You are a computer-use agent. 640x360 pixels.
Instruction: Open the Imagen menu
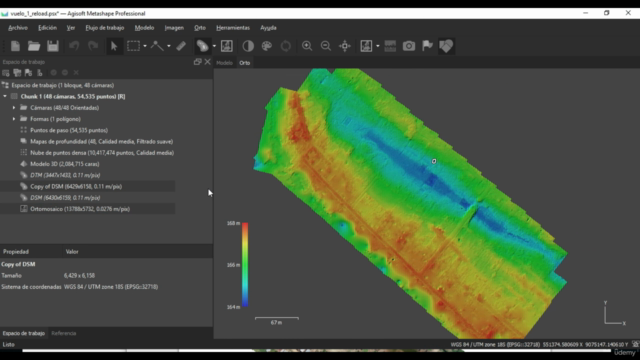pyautogui.click(x=174, y=28)
